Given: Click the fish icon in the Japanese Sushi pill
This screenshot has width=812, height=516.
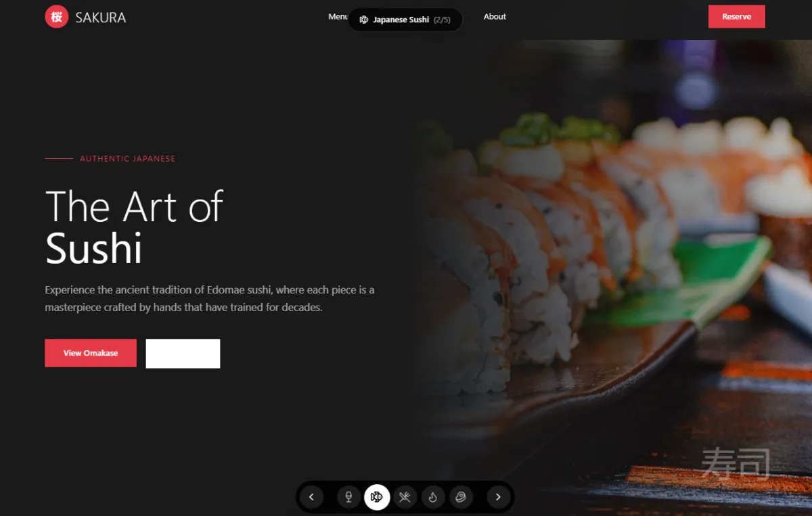Looking at the screenshot, I should (364, 20).
